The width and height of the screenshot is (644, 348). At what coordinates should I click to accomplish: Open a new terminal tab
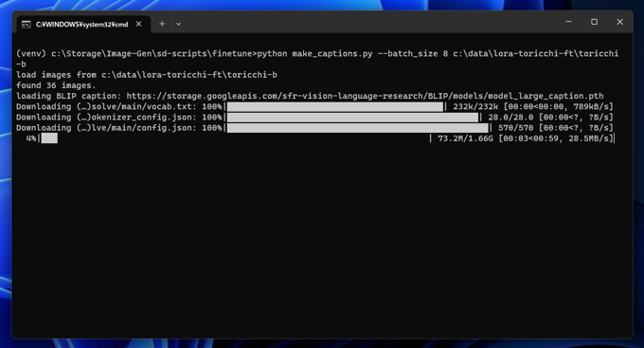pyautogui.click(x=162, y=25)
